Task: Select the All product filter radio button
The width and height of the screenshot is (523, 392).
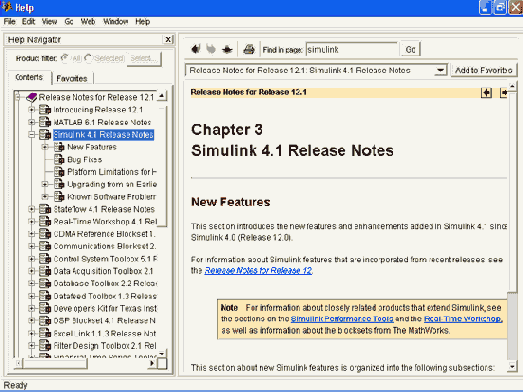Action: (65, 58)
